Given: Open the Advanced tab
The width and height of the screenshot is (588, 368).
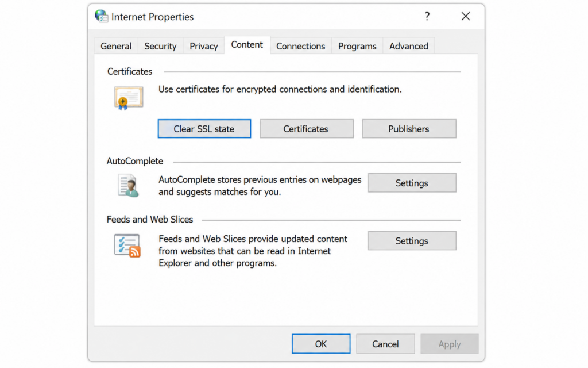Looking at the screenshot, I should (x=409, y=46).
